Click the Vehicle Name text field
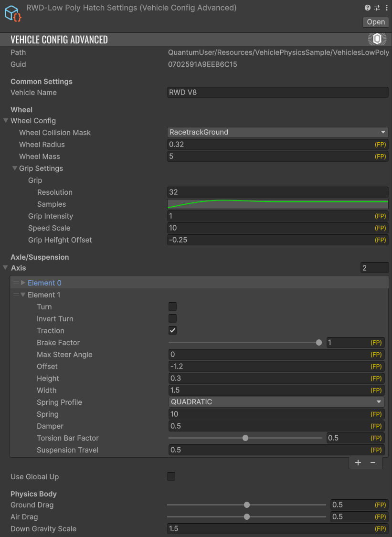The width and height of the screenshot is (392, 537). coord(278,93)
